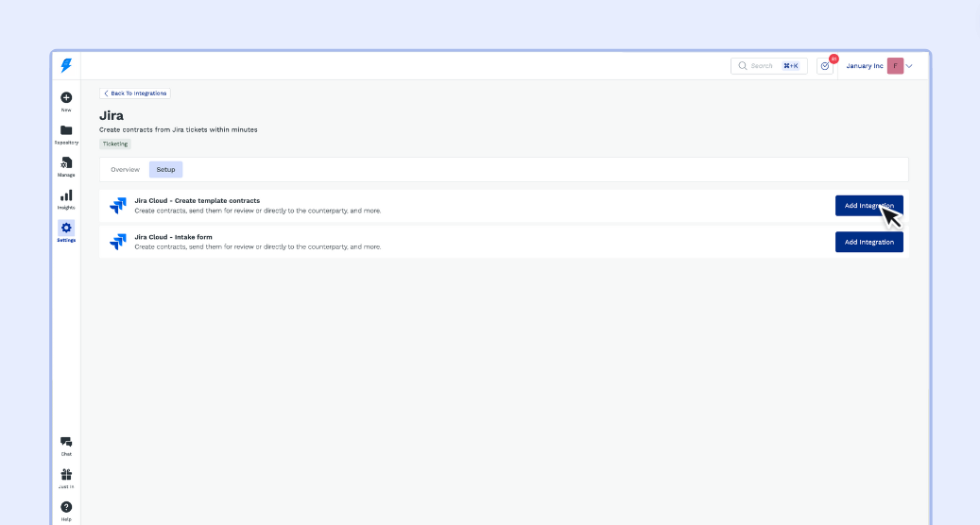Viewport: 980px width, 525px height.
Task: Add integration for Jira Cloud Intake form
Action: pyautogui.click(x=868, y=242)
